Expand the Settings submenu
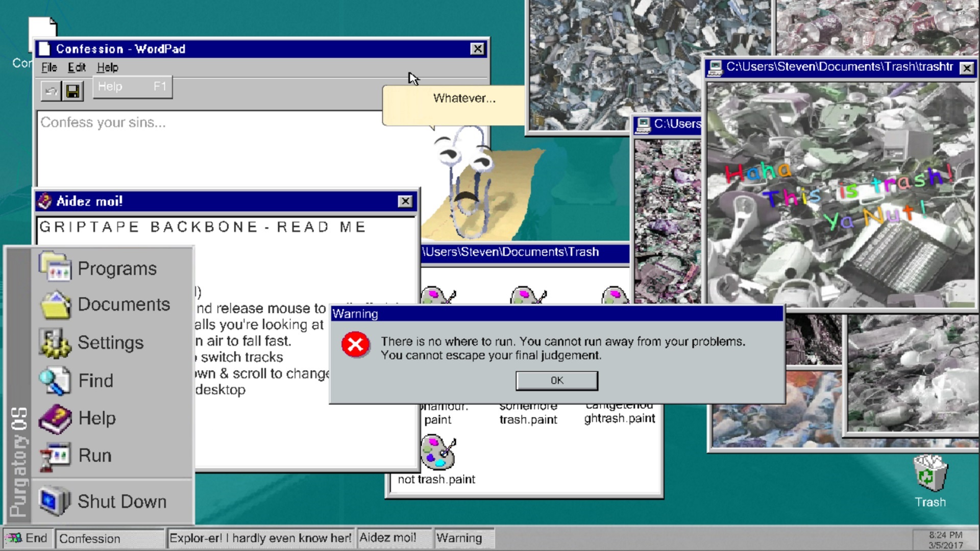 [110, 342]
